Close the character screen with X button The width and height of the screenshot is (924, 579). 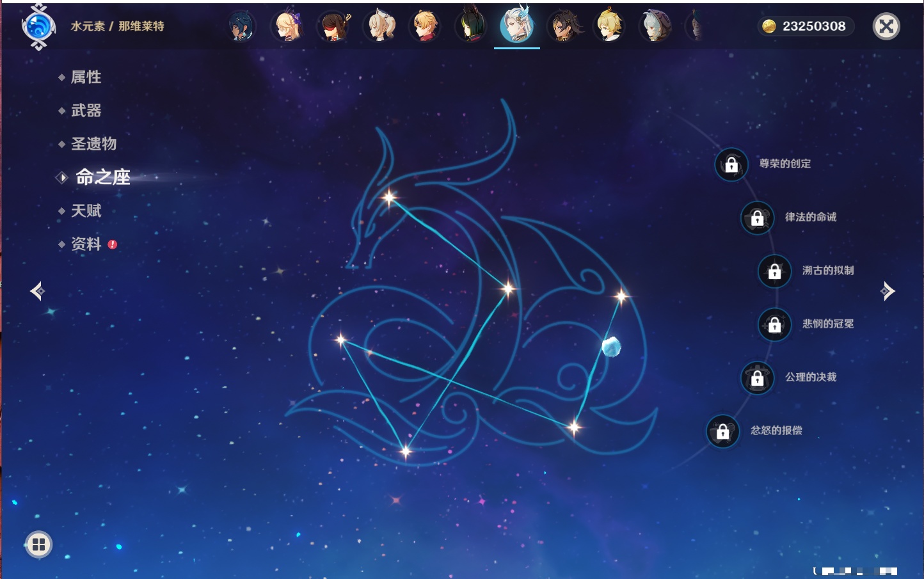[886, 26]
